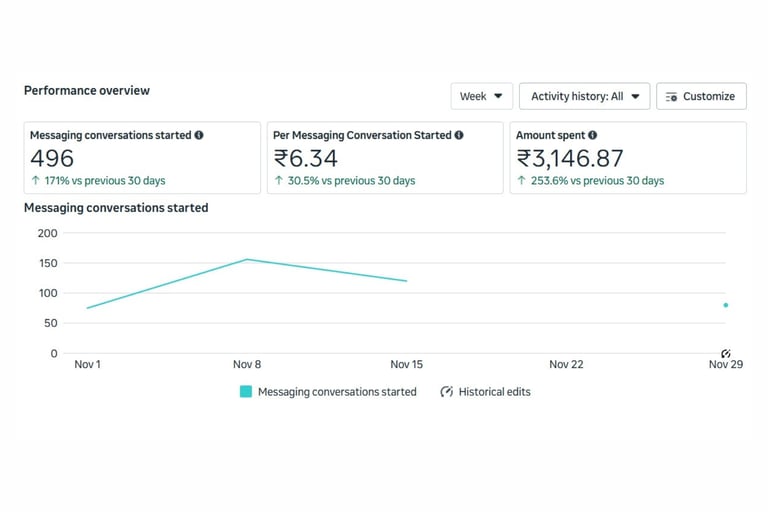Click the Customize sliders icon
Image resolution: width=768 pixels, height=512 pixels.
coord(672,97)
